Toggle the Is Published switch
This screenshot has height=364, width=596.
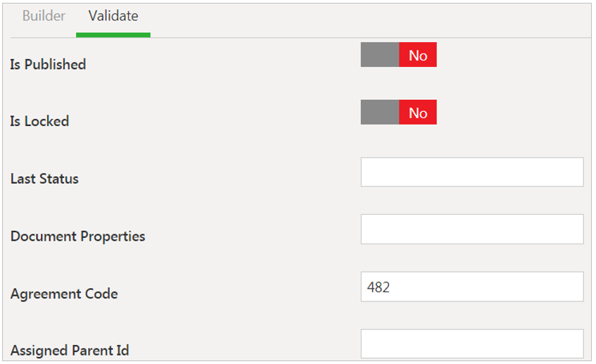click(x=398, y=55)
